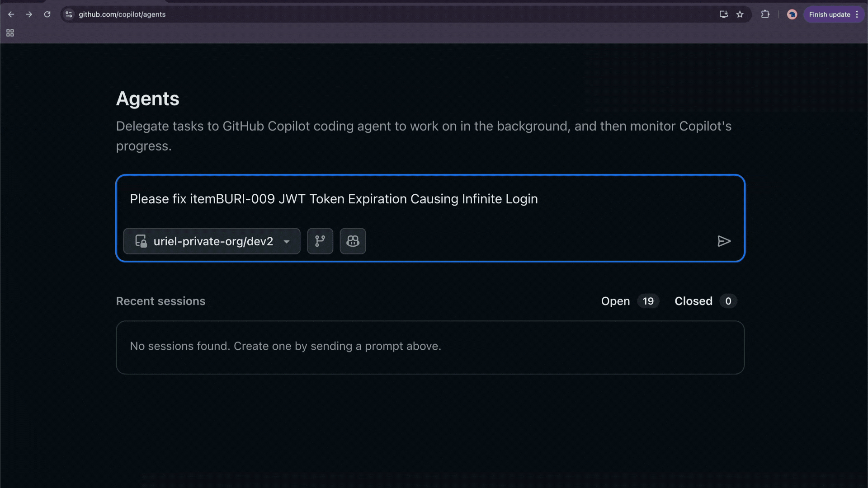Open the browser extensions puzzle icon
Screen dimensions: 868x488
tap(765, 14)
